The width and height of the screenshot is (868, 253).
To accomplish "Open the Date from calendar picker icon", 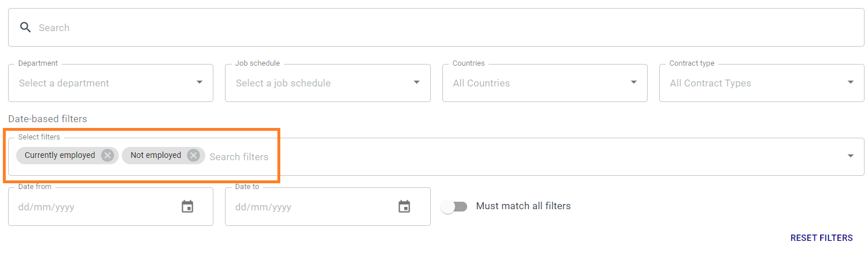I will point(187,206).
